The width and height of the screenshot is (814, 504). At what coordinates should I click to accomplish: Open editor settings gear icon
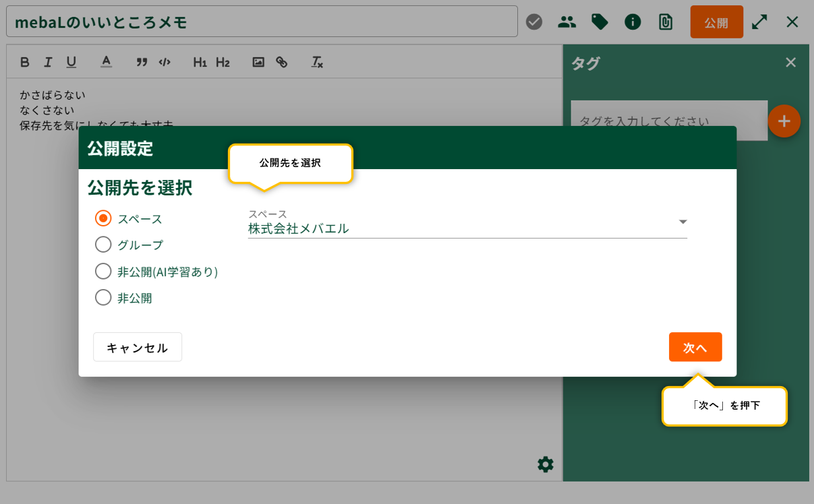546,464
